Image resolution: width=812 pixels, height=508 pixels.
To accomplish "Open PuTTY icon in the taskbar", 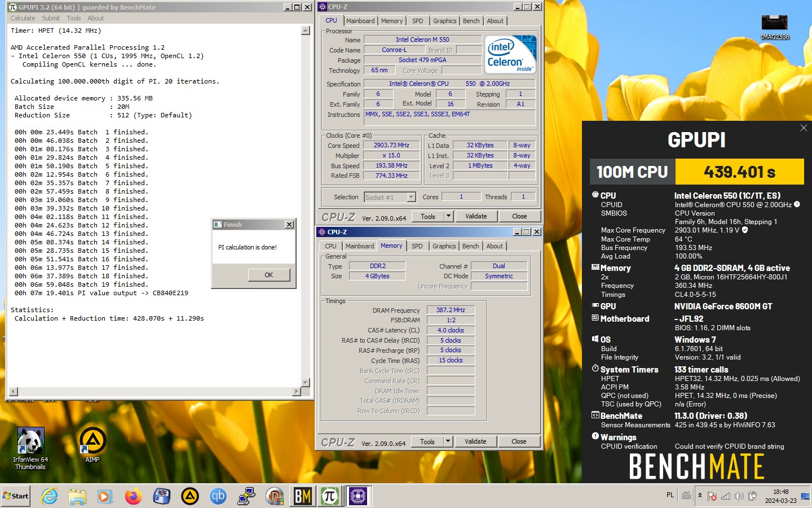I will click(x=246, y=496).
